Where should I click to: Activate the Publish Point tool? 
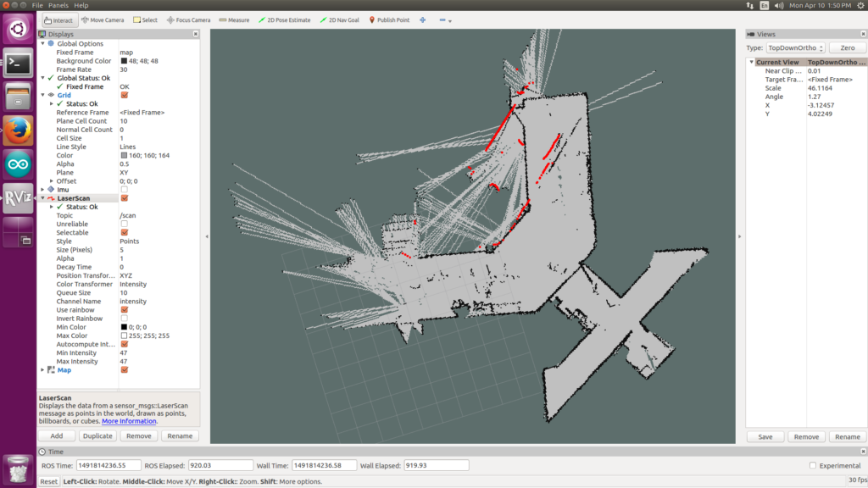click(x=390, y=19)
